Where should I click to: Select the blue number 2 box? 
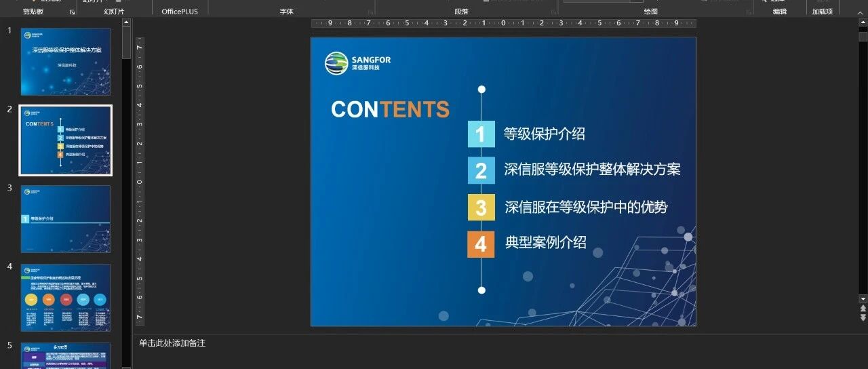(x=481, y=170)
